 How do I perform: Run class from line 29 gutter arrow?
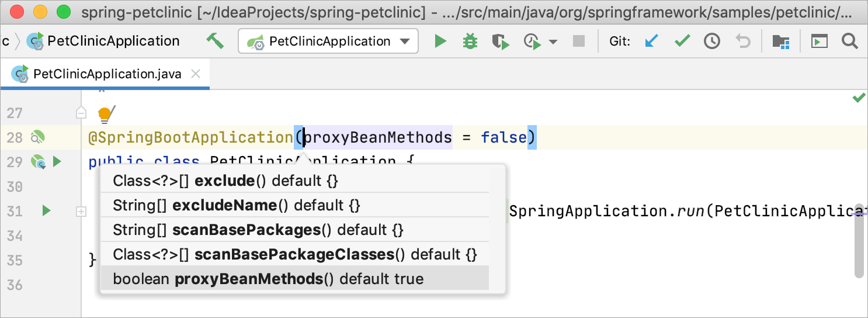57,161
